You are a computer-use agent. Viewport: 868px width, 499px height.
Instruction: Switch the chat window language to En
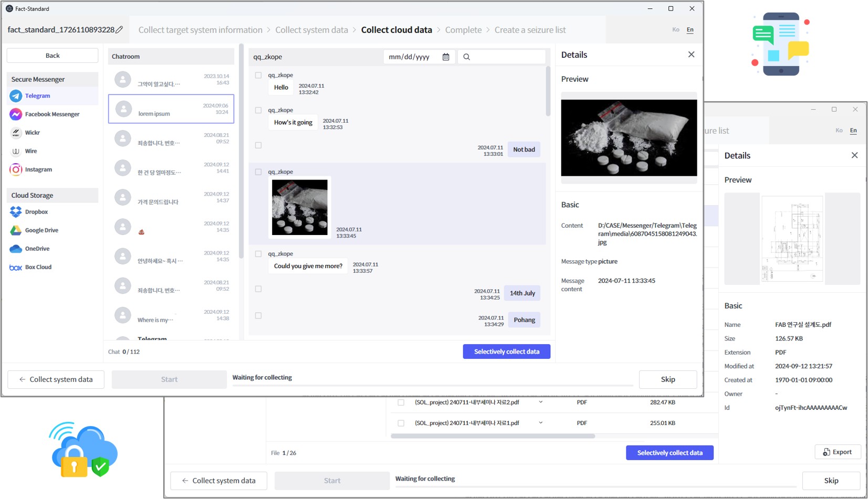pos(690,30)
